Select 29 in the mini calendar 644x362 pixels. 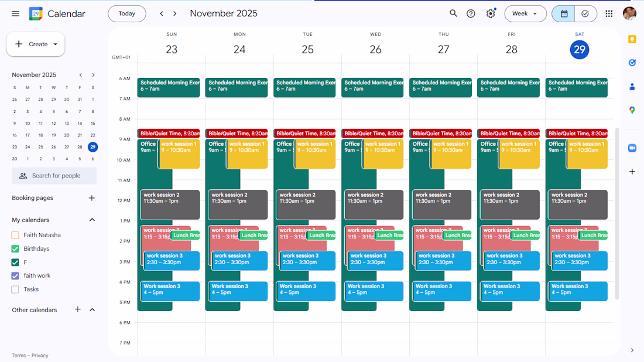pos(93,146)
